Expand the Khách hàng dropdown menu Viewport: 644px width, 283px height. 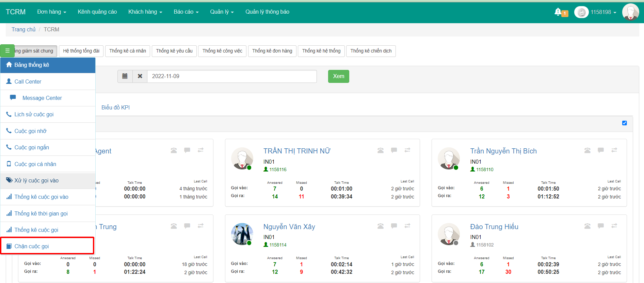[x=145, y=12]
